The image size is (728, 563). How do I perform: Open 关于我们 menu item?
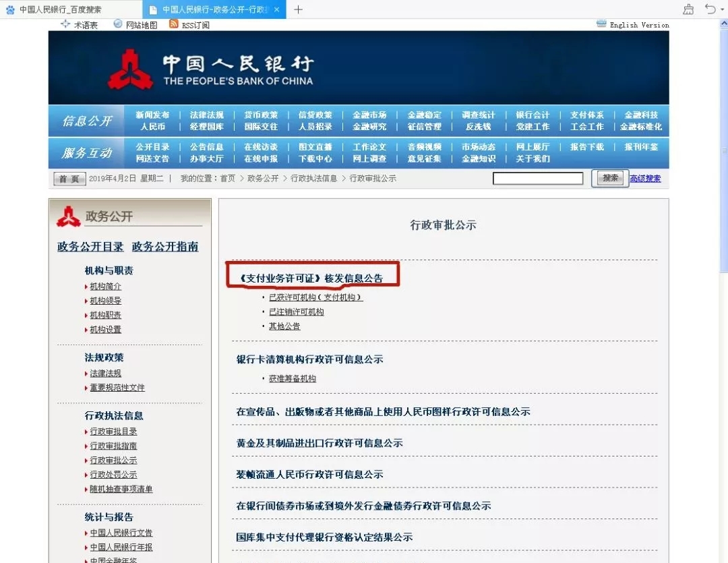pos(533,158)
